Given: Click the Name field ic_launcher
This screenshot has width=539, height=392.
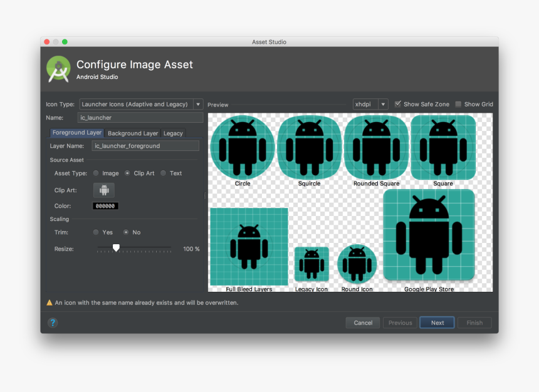Looking at the screenshot, I should click(140, 118).
